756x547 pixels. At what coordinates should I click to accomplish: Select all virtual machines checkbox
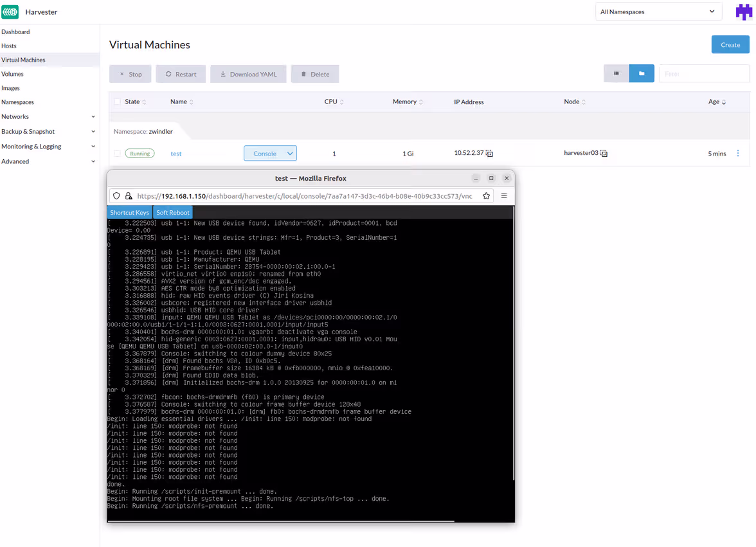(117, 102)
